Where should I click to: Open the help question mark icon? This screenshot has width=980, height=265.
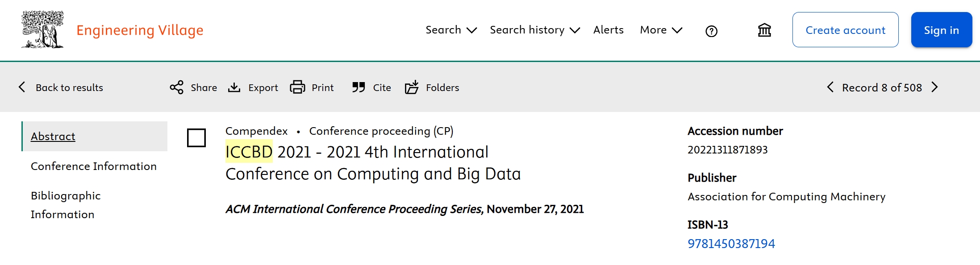[711, 31]
